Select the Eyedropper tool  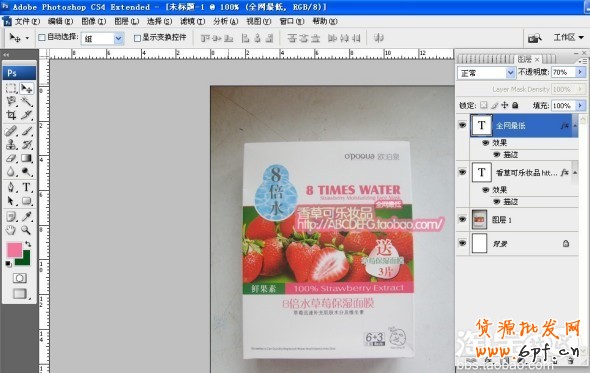(x=26, y=216)
